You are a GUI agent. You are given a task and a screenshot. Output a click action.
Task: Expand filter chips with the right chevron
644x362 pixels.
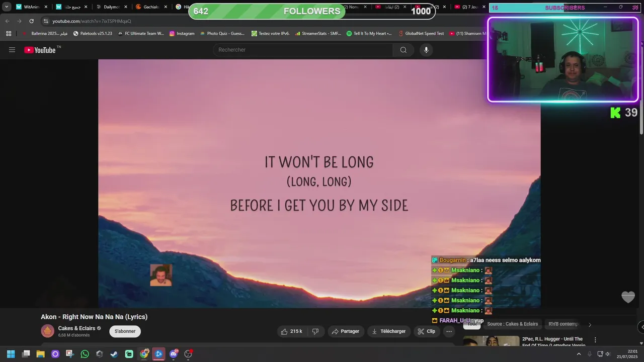[x=590, y=324]
